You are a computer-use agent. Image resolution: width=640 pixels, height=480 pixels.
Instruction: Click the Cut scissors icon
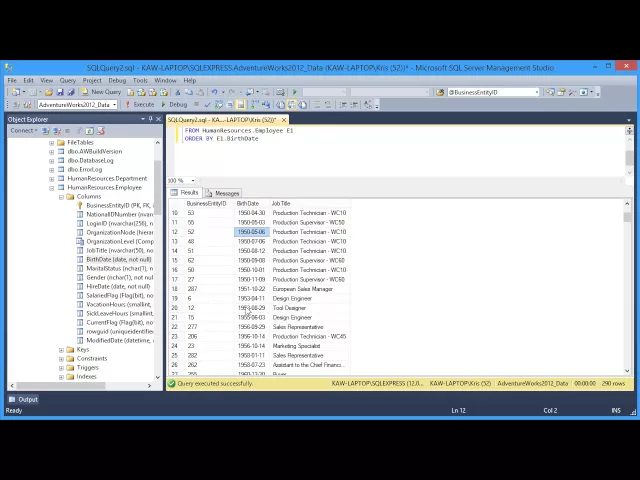coord(178,92)
